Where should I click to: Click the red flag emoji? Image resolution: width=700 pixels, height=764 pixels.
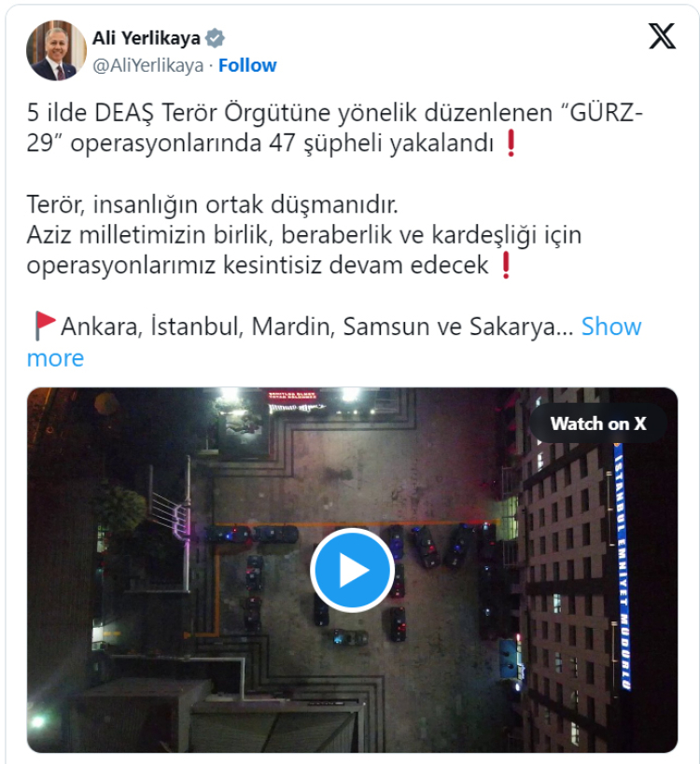pos(44,326)
